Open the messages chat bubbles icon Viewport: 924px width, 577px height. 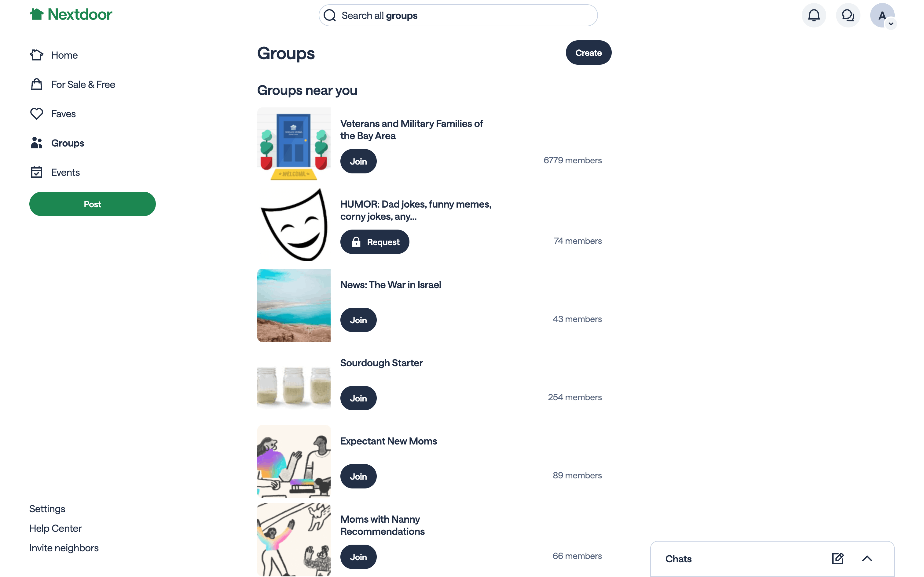(848, 16)
